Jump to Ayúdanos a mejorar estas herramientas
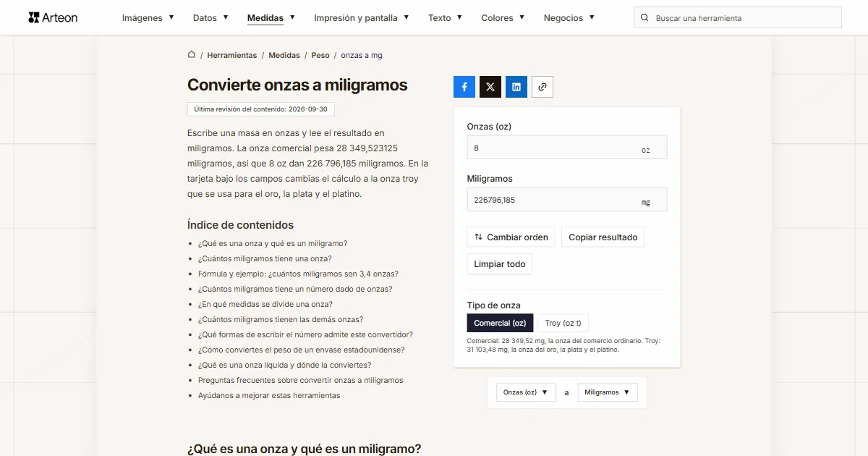868x456 pixels. tap(269, 395)
